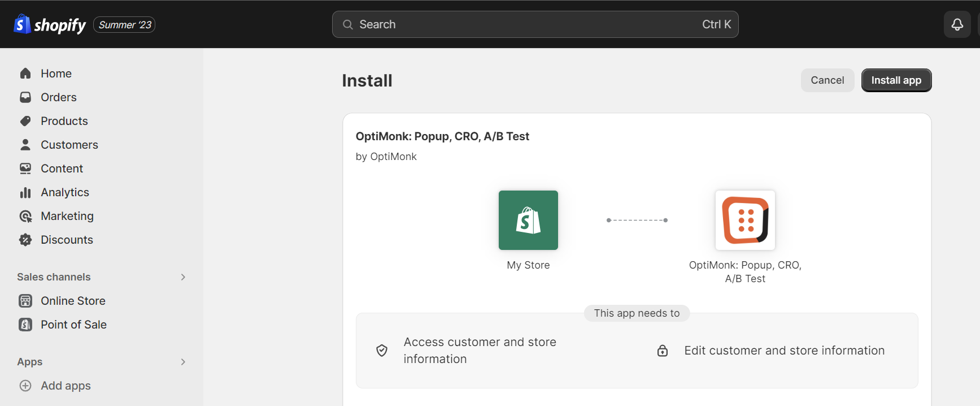Screen dimensions: 980x406
Task: Click the My Store Shopify bag thumbnail
Action: 528,220
